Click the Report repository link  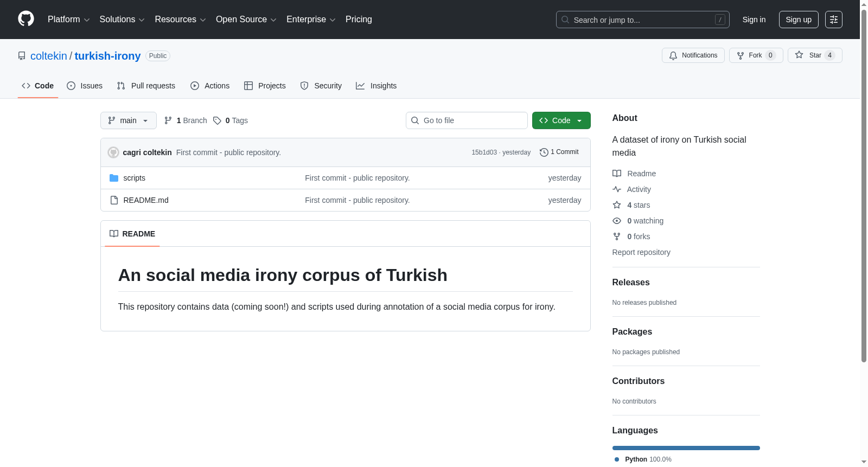(x=641, y=252)
